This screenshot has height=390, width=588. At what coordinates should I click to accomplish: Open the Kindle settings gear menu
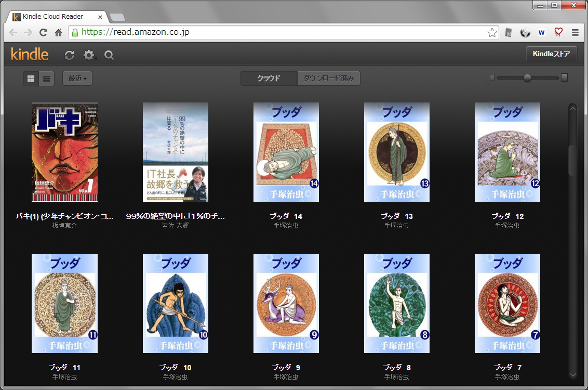pyautogui.click(x=89, y=55)
